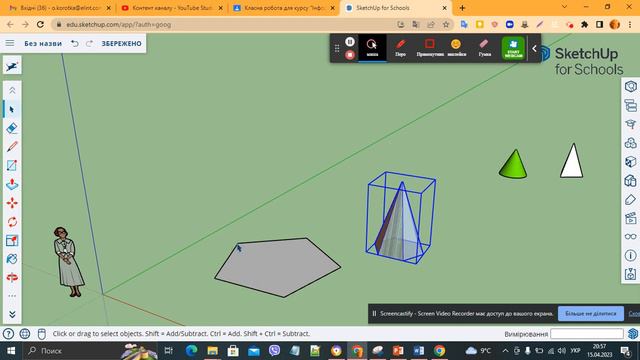Open the Entity Info panel icon
The image size is (640, 360).
point(631,87)
